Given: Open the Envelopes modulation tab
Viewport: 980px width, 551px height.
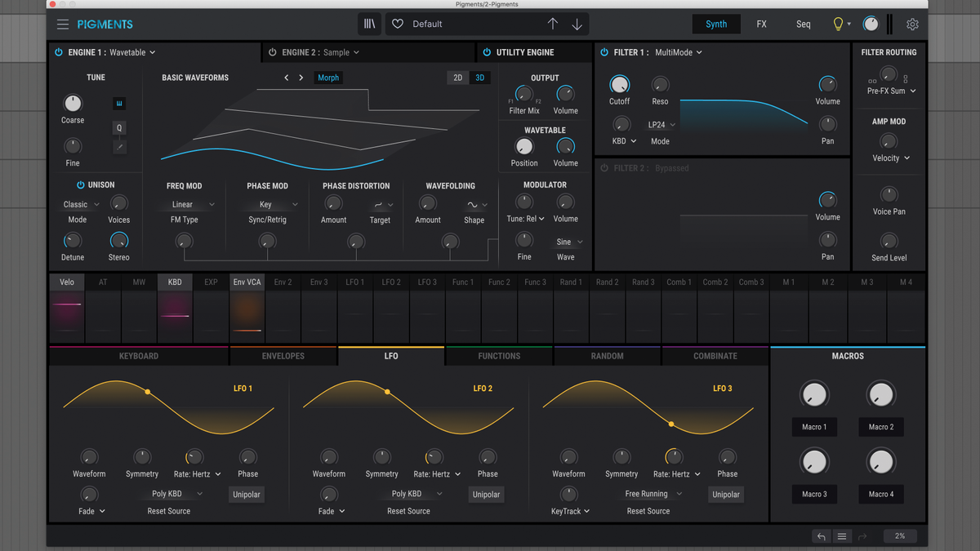Looking at the screenshot, I should 283,356.
